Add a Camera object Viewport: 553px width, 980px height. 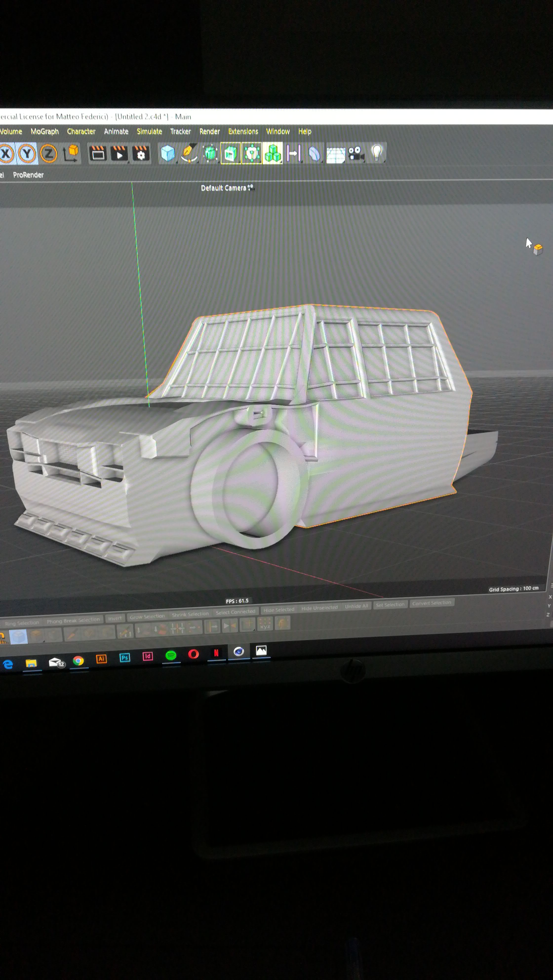pyautogui.click(x=356, y=153)
